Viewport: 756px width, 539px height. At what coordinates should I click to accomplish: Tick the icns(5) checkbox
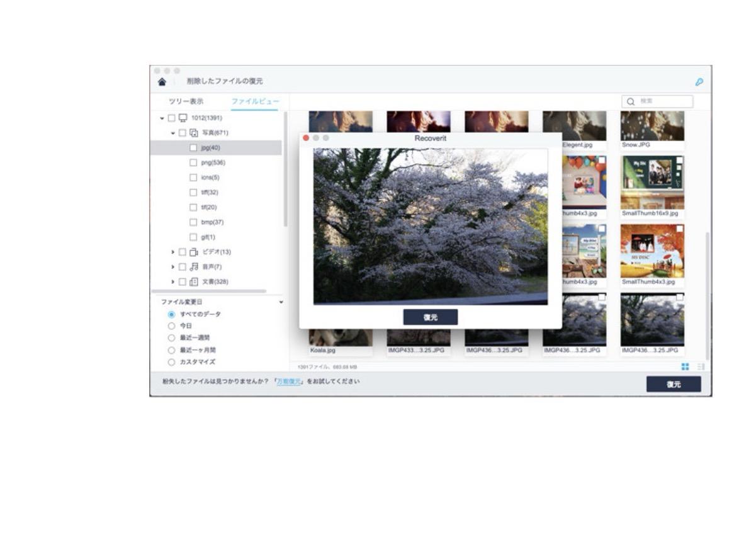(193, 178)
